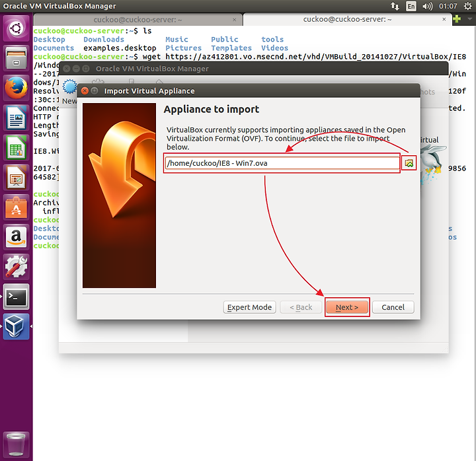Open Files manager from launcher
476x461 pixels.
pos(16,58)
